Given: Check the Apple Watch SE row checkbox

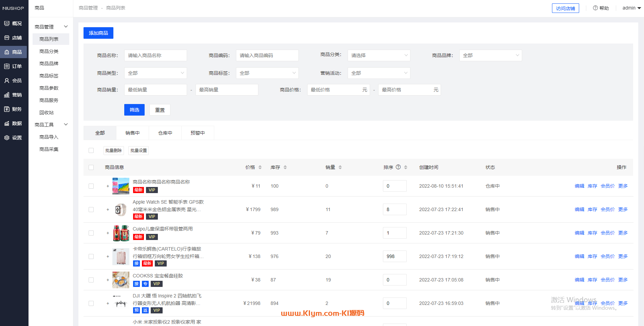Looking at the screenshot, I should click(x=91, y=209).
